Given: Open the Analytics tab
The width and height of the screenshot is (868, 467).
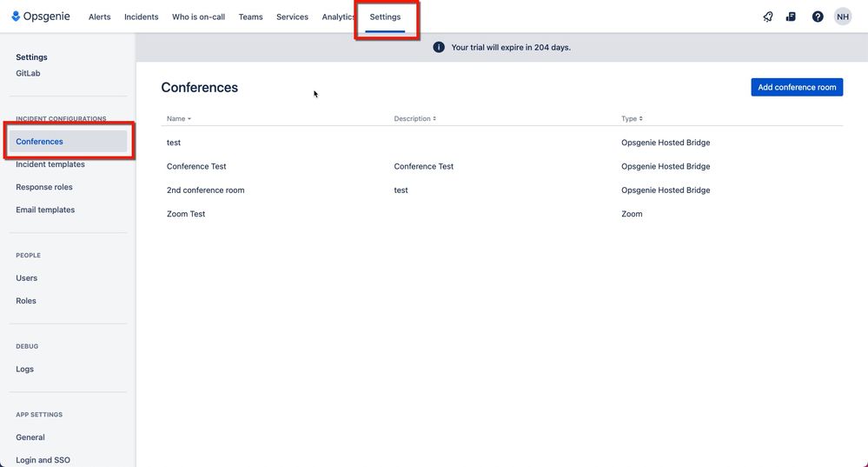Looking at the screenshot, I should pyautogui.click(x=338, y=17).
